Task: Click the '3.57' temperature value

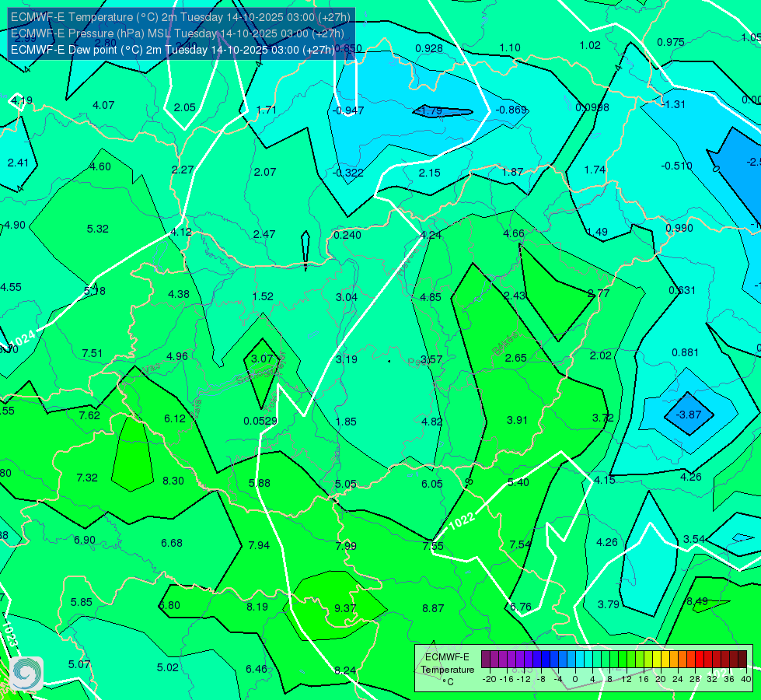Action: 431,359
